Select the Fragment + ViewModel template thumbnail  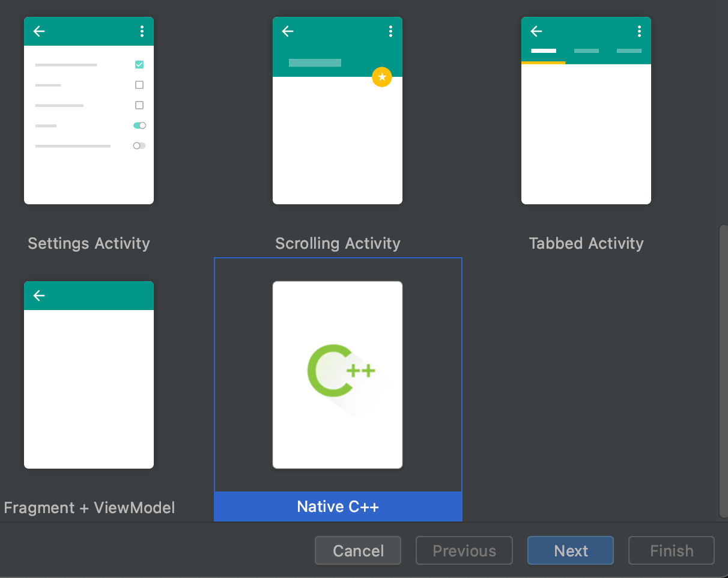pyautogui.click(x=89, y=375)
